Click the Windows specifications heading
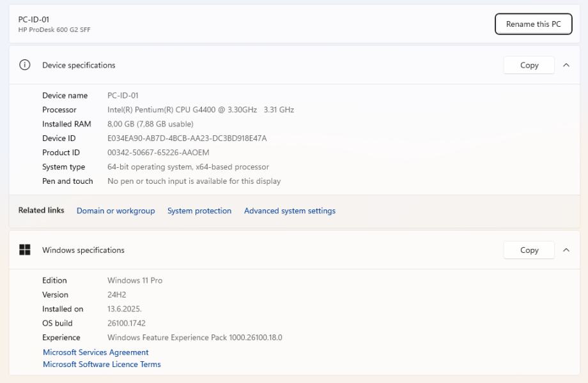588x383 pixels. (x=83, y=250)
